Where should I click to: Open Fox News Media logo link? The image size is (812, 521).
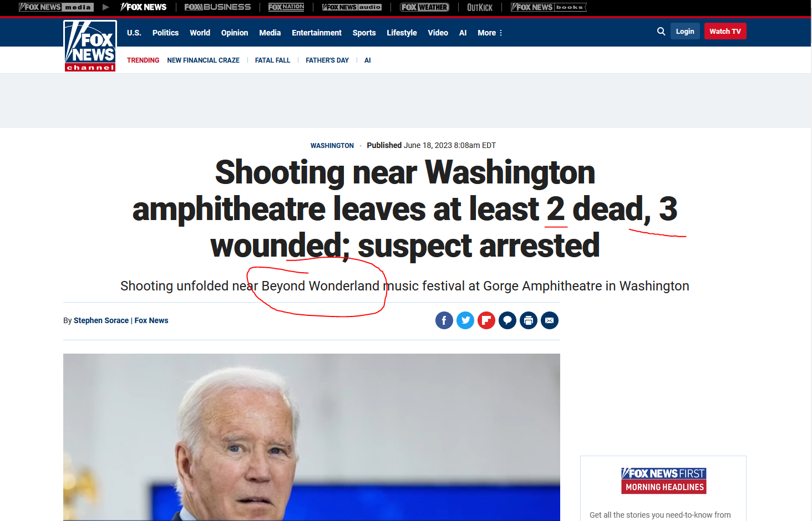click(x=56, y=7)
